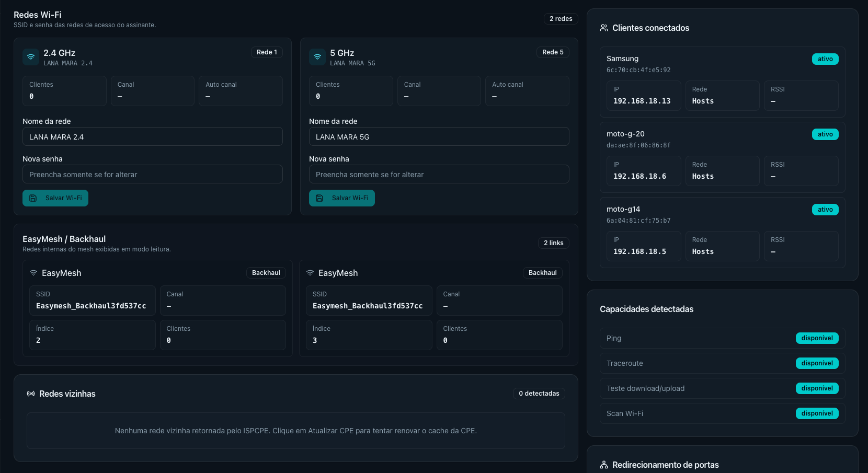This screenshot has width=868, height=473.
Task: Click the Wi-Fi icon of the EasyMesh card with Índice 3
Action: [x=310, y=273]
